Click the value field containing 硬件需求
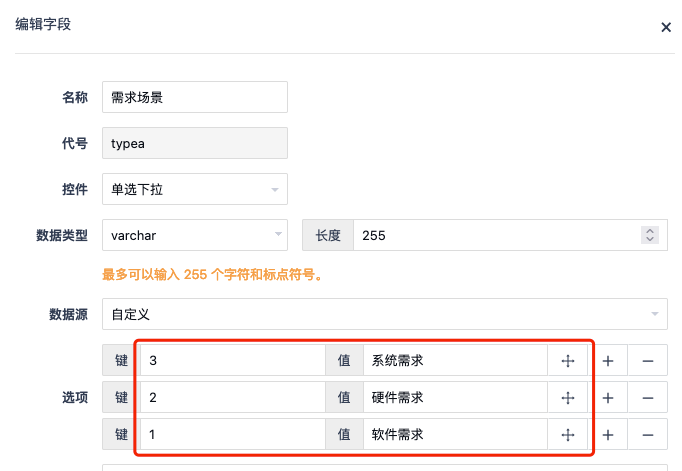The image size is (682, 471). (x=455, y=398)
